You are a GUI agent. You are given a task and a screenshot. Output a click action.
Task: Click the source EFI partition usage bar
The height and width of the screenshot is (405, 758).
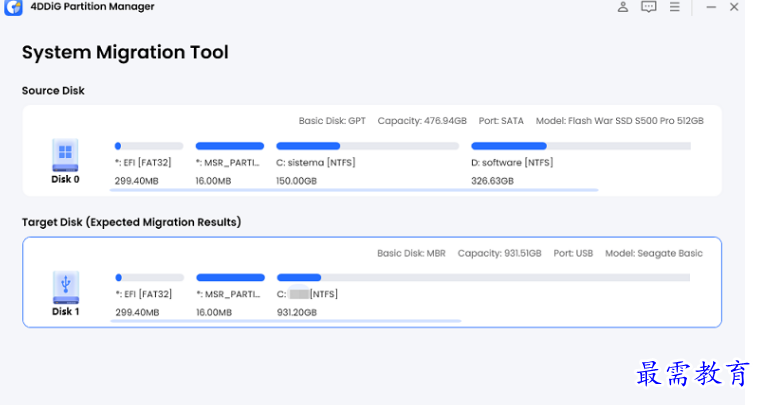149,146
